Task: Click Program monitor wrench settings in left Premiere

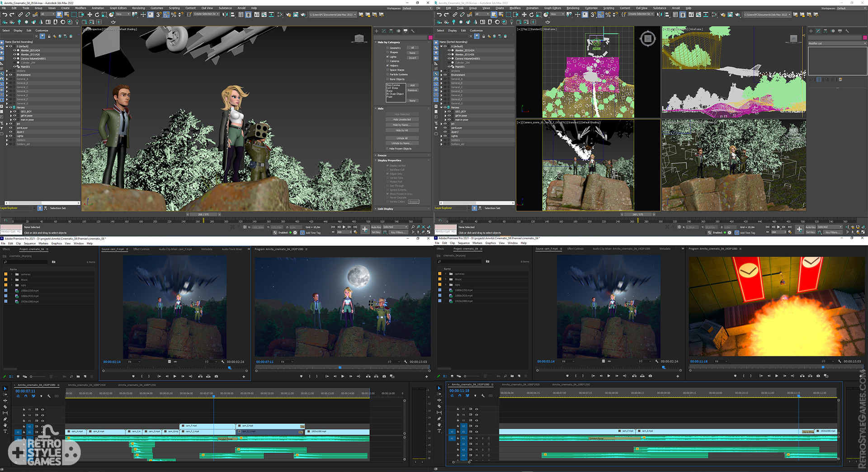Action: pyautogui.click(x=406, y=362)
